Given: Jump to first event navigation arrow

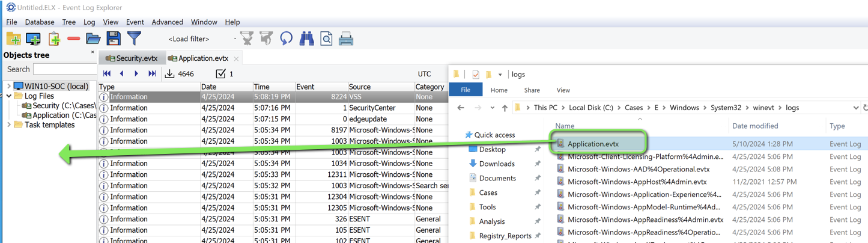Looking at the screenshot, I should click(107, 73).
